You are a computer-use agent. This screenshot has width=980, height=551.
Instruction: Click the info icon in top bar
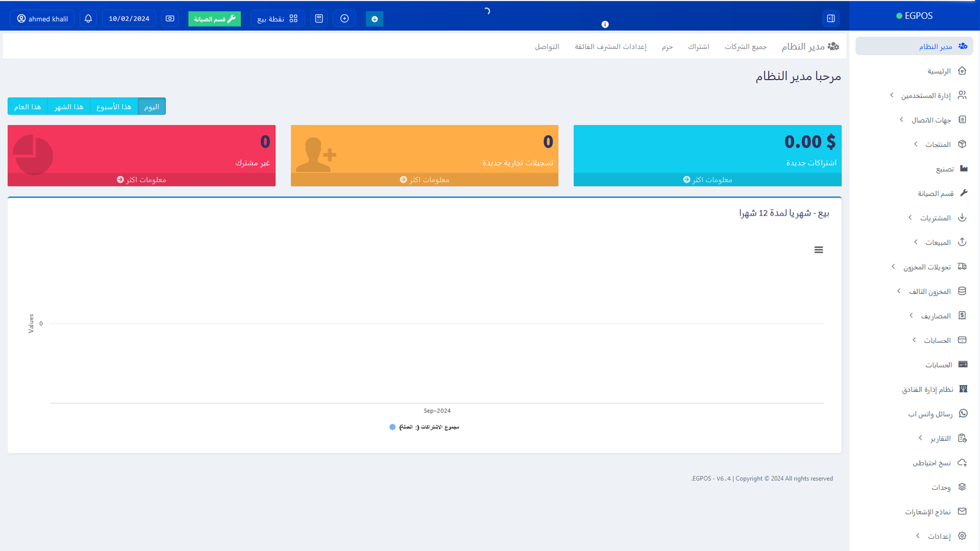(x=605, y=24)
